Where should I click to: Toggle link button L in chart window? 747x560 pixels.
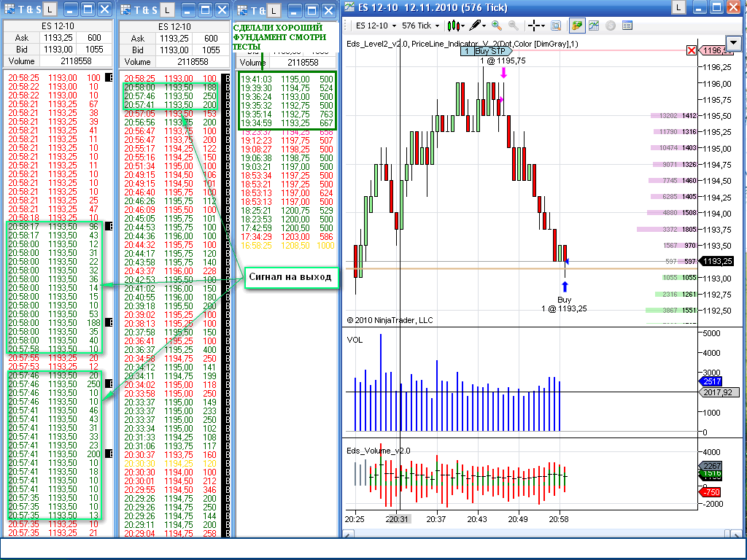[678, 7]
